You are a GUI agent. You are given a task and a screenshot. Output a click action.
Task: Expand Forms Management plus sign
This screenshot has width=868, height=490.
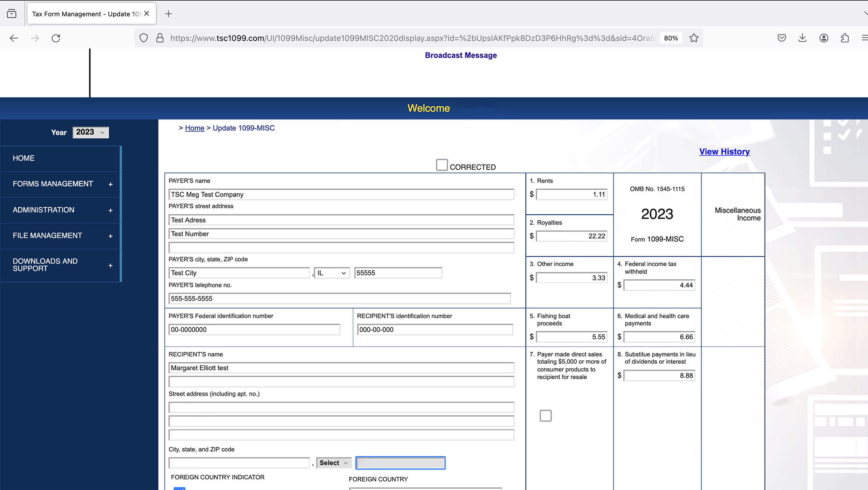tap(111, 184)
